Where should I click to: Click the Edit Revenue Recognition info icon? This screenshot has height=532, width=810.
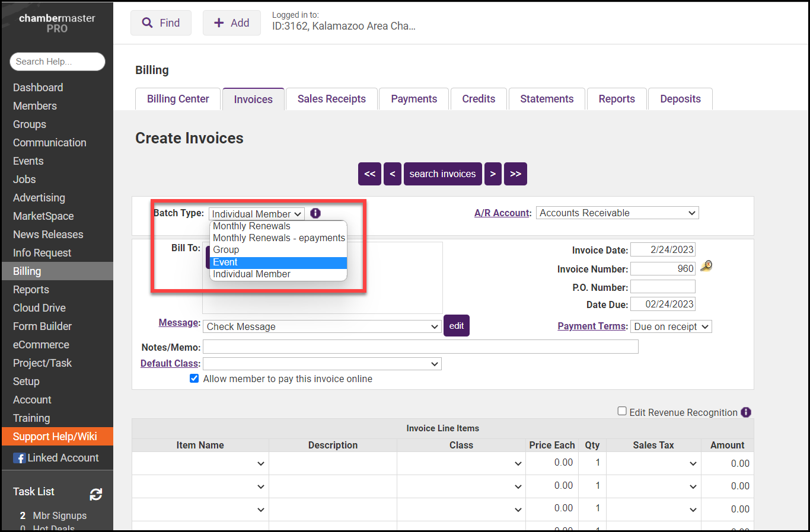[746, 412]
